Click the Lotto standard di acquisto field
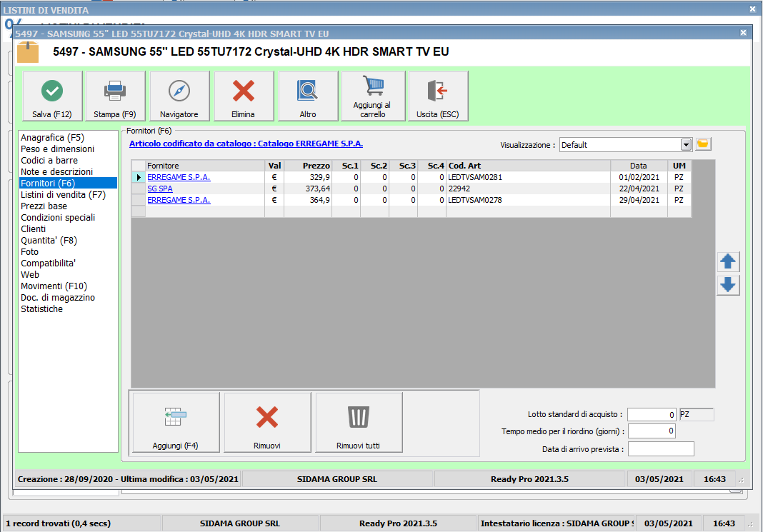The image size is (763, 532). click(x=652, y=414)
